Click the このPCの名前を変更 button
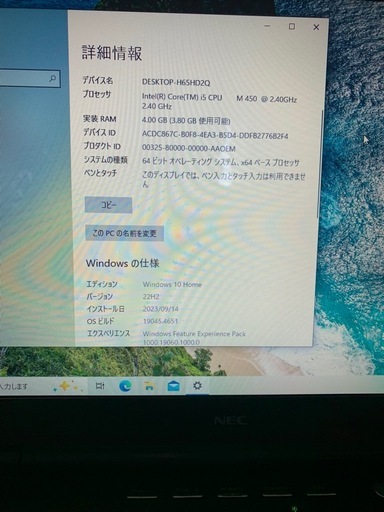 coord(124,233)
